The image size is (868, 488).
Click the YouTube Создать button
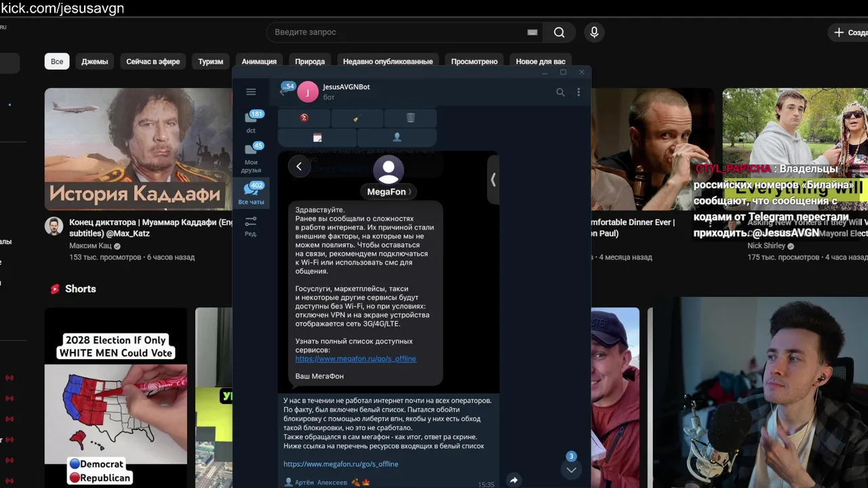(x=848, y=32)
